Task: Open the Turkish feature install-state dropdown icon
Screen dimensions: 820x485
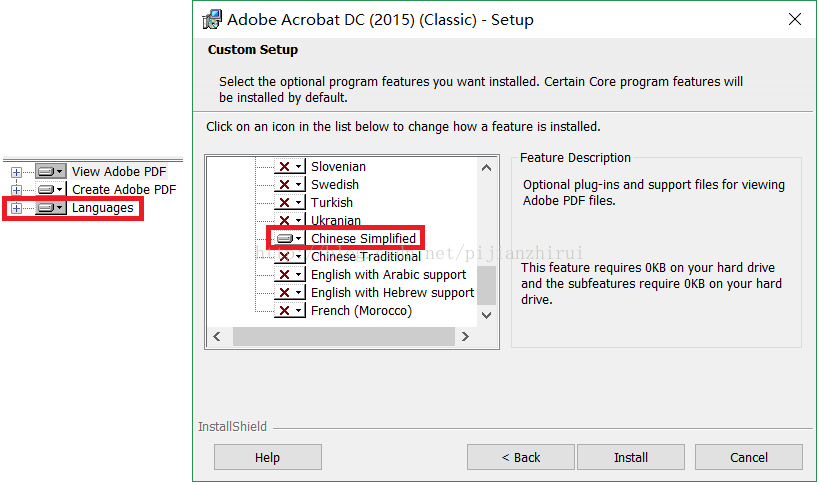Action: coord(289,202)
